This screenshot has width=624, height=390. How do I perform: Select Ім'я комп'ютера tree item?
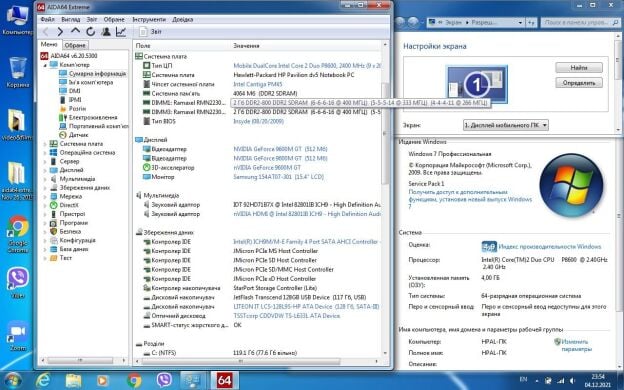pyautogui.click(x=86, y=82)
